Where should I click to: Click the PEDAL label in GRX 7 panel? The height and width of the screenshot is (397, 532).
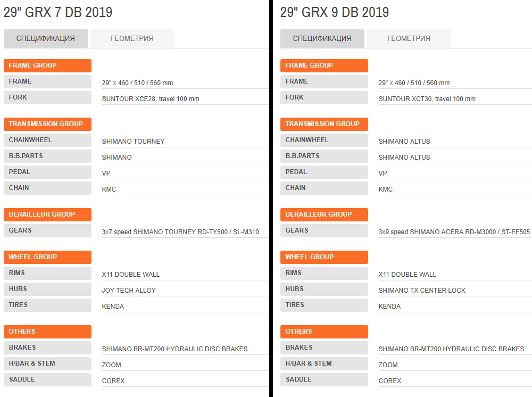coord(47,172)
